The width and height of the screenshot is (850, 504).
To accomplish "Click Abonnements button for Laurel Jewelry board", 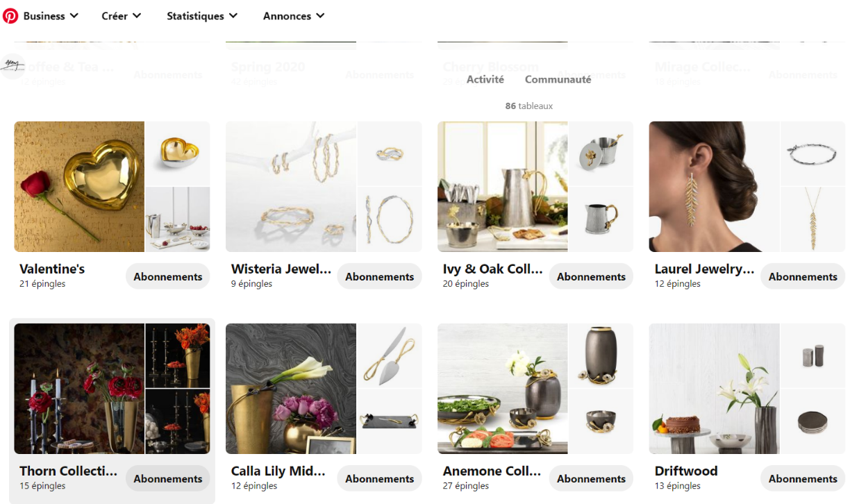I will tap(803, 276).
